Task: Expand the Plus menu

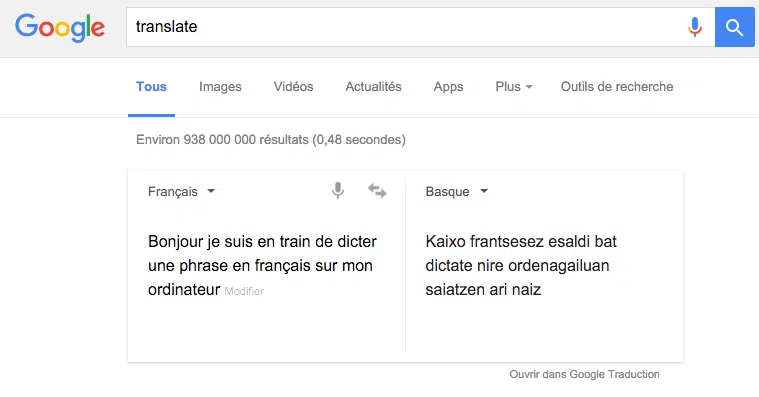Action: click(x=514, y=87)
